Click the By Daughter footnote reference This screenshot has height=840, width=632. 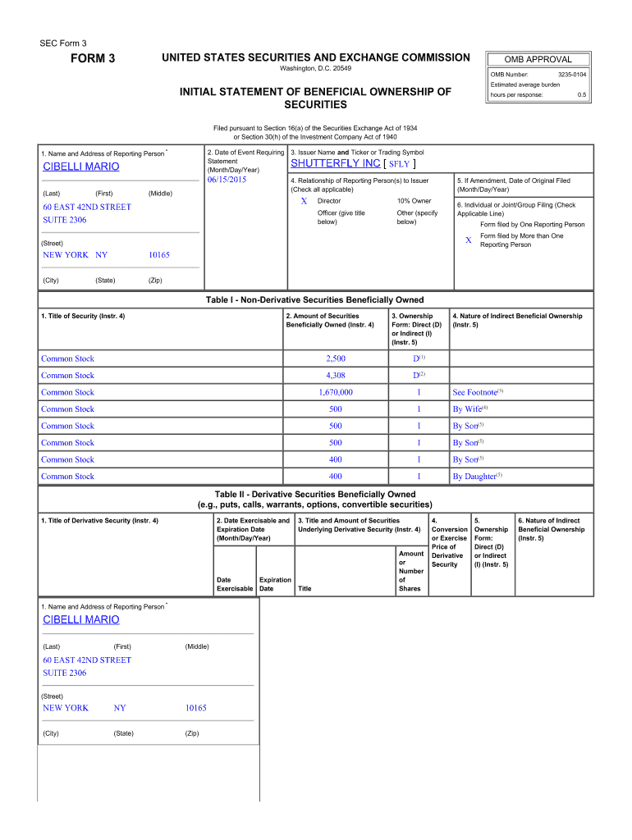(x=474, y=477)
